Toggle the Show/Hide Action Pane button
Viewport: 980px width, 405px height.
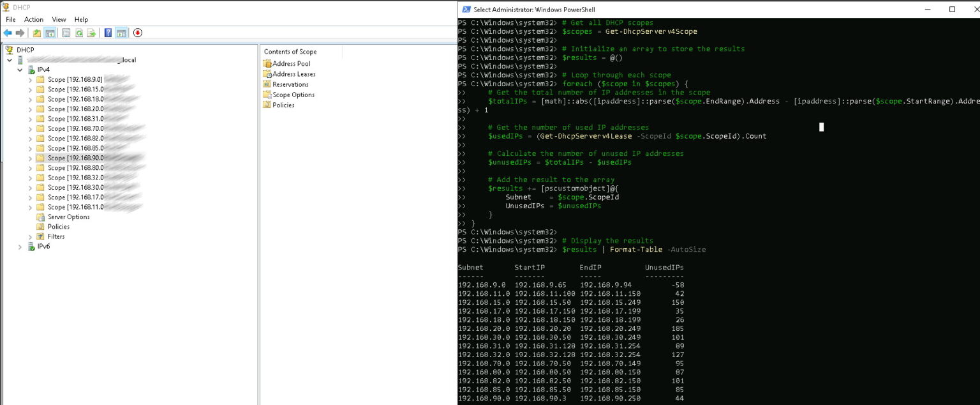click(121, 33)
